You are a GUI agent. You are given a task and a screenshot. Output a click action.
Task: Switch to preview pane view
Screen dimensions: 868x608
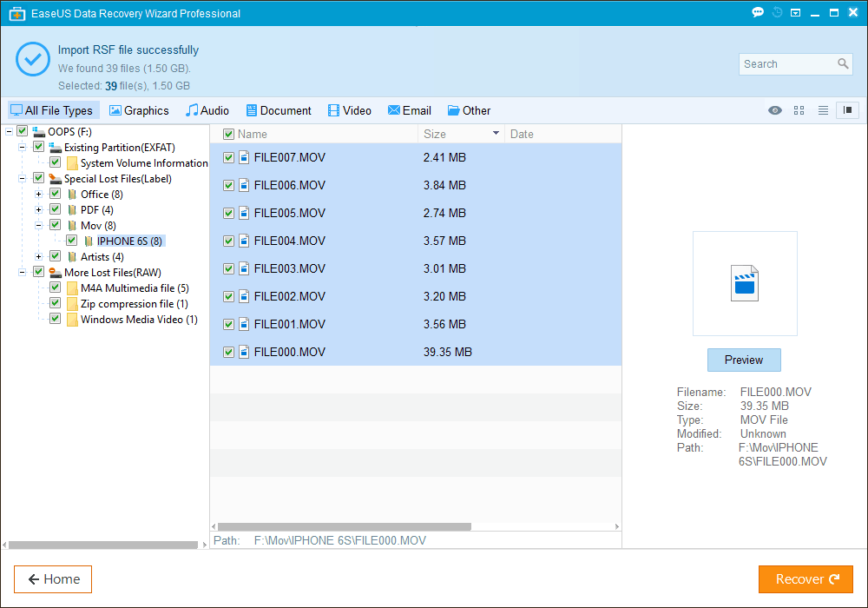pyautogui.click(x=847, y=110)
